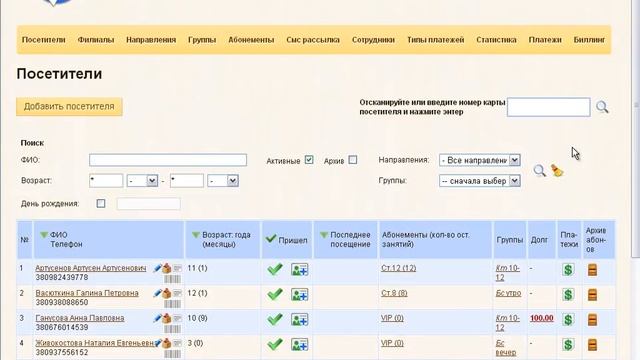Open the Статистика menu item
Image resolution: width=640 pixels, height=360 pixels.
[x=496, y=40]
